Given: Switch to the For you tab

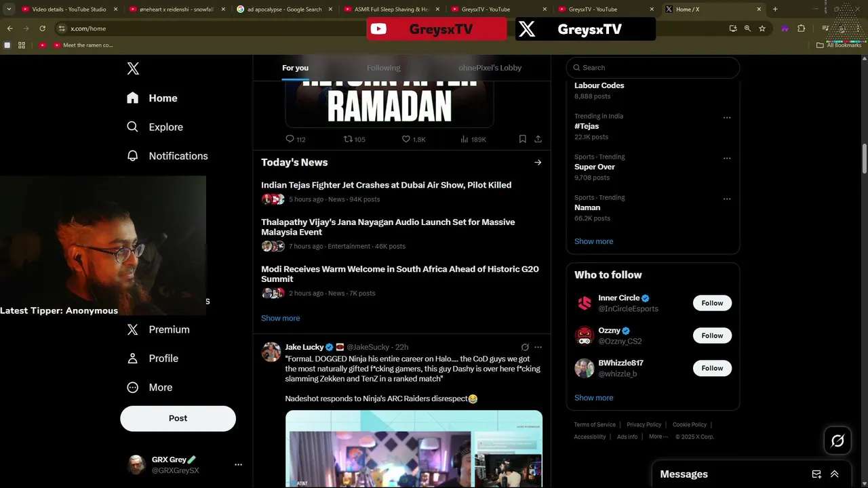Looking at the screenshot, I should (x=295, y=68).
